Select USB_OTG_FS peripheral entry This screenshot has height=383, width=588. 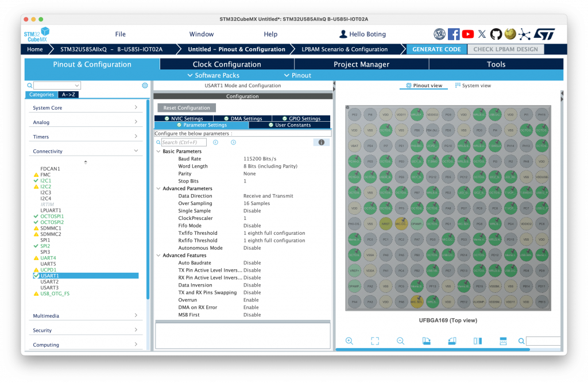55,294
